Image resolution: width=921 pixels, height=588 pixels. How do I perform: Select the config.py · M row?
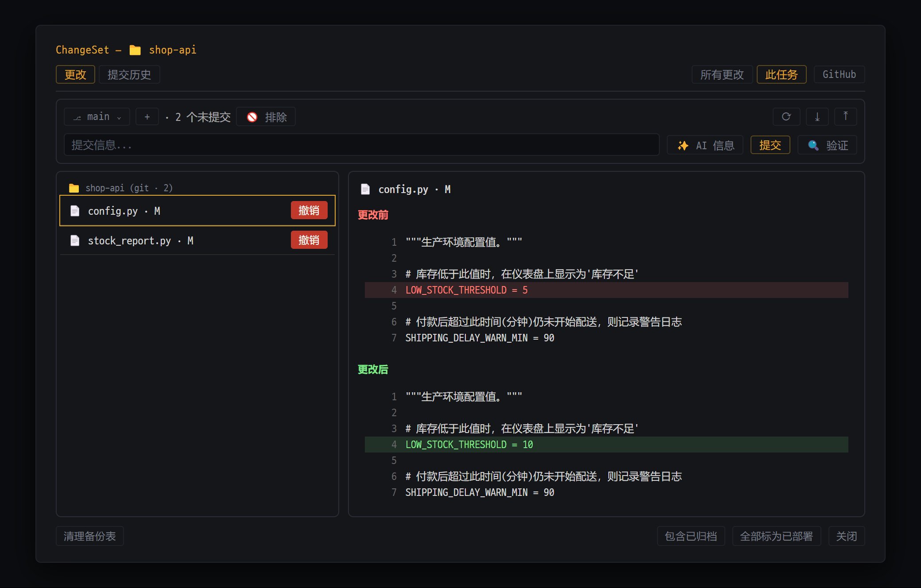point(197,211)
